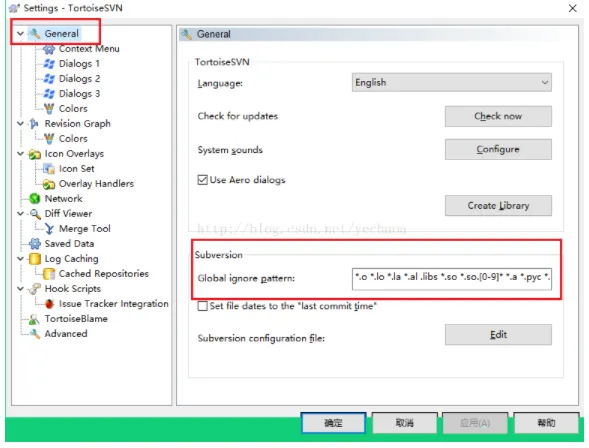Click the Network globe icon

point(35,199)
